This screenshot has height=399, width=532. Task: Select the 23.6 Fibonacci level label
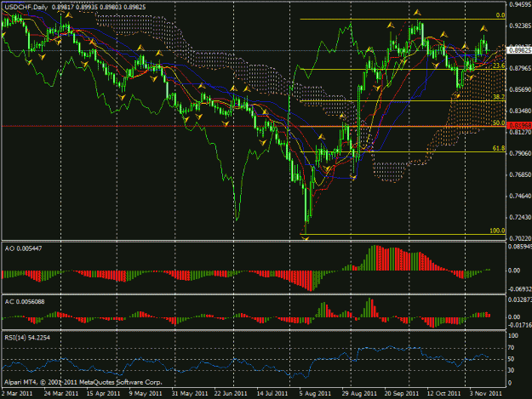coord(499,66)
